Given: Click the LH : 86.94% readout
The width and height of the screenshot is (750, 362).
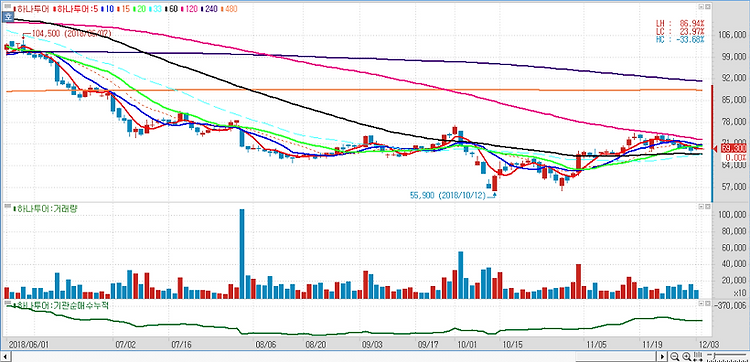Looking at the screenshot, I should [x=680, y=22].
